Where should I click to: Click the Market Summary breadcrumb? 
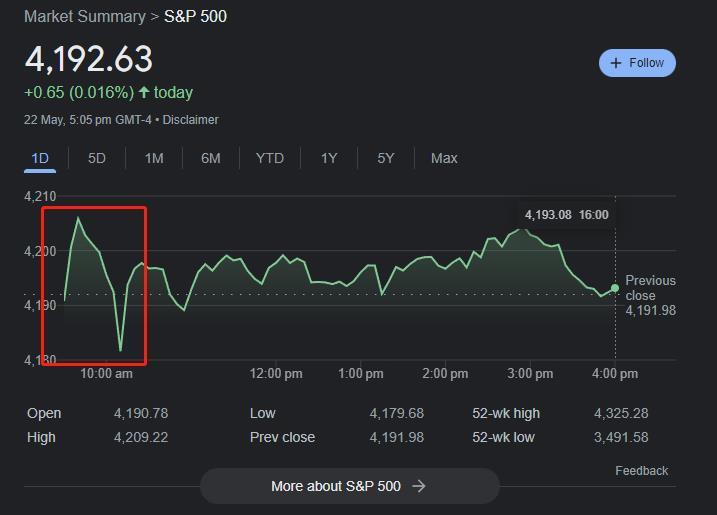84,17
